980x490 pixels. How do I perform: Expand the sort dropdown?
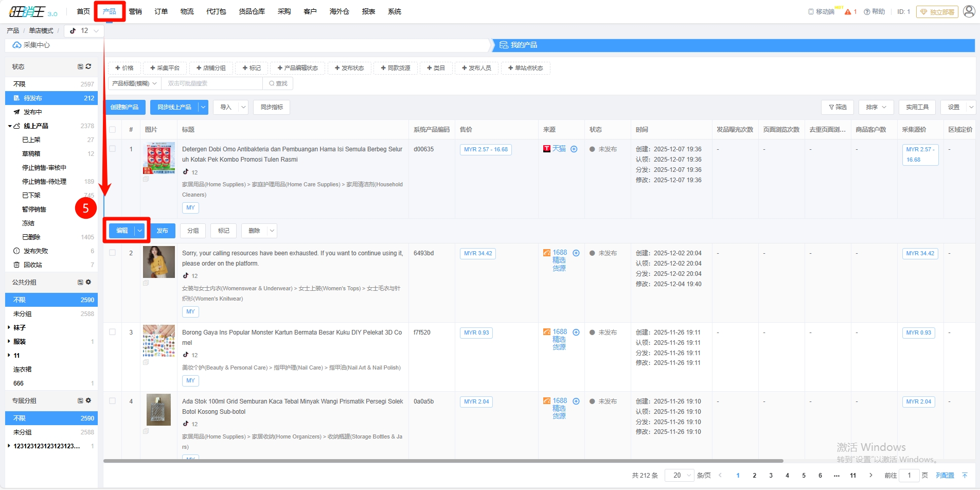click(876, 107)
